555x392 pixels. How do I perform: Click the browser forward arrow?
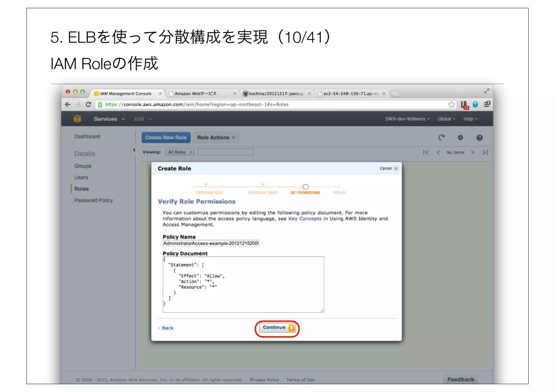pos(78,105)
